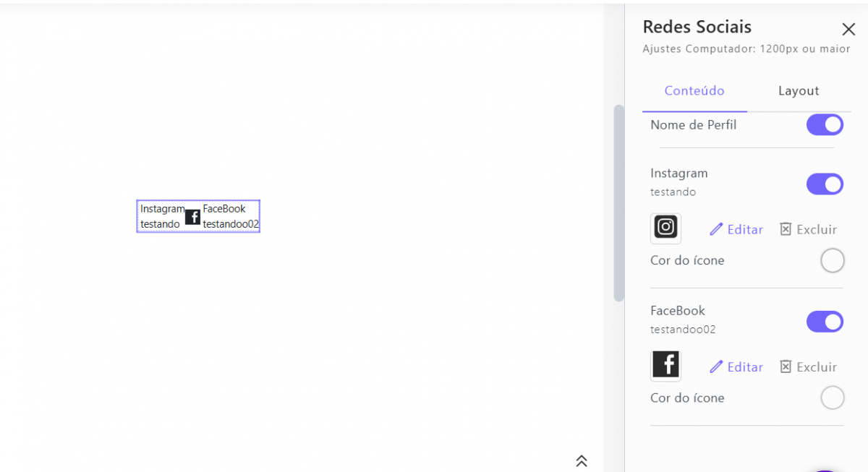Select the Facebook icon on the canvas
868x472 pixels.
pyautogui.click(x=193, y=217)
